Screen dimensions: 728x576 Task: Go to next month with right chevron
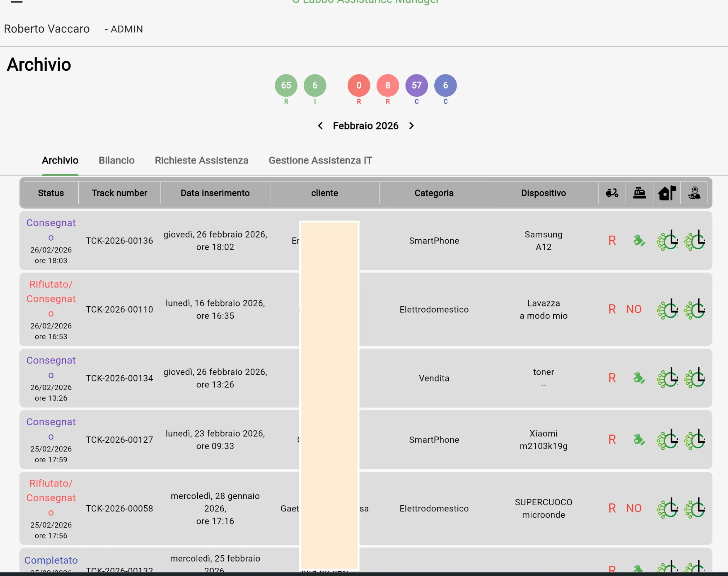click(x=411, y=126)
